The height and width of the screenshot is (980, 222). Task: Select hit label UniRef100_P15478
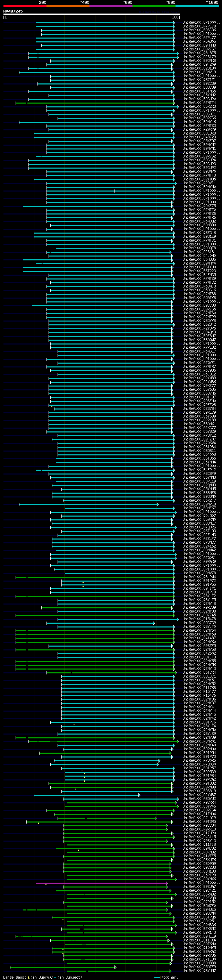coord(199,619)
